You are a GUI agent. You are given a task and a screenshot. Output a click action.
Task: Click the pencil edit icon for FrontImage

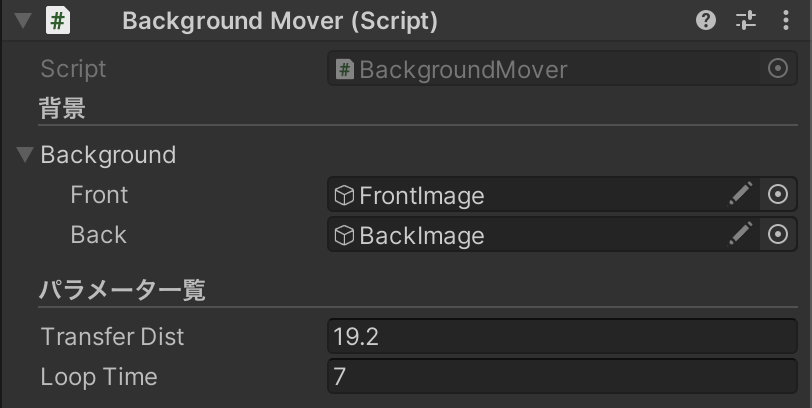tap(740, 195)
